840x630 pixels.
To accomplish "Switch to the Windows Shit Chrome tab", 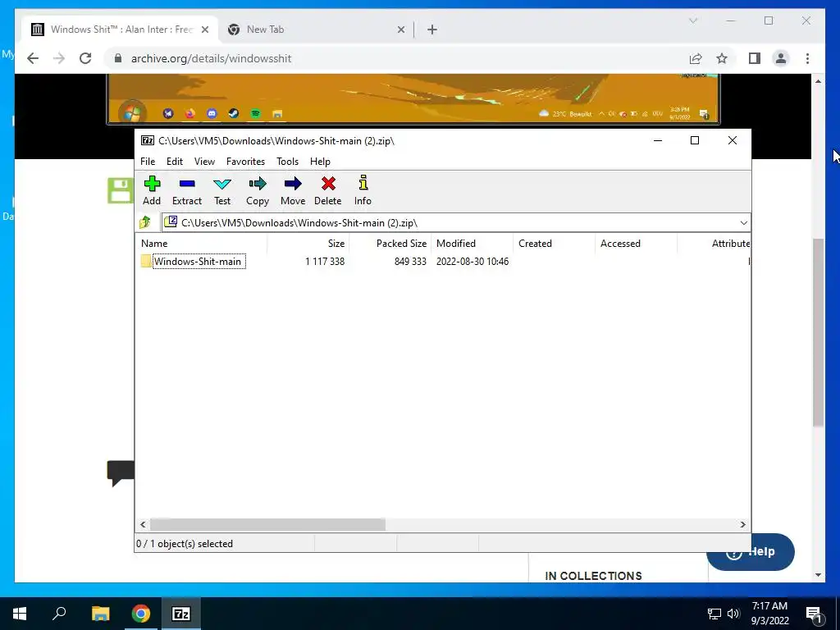I will pyautogui.click(x=121, y=30).
